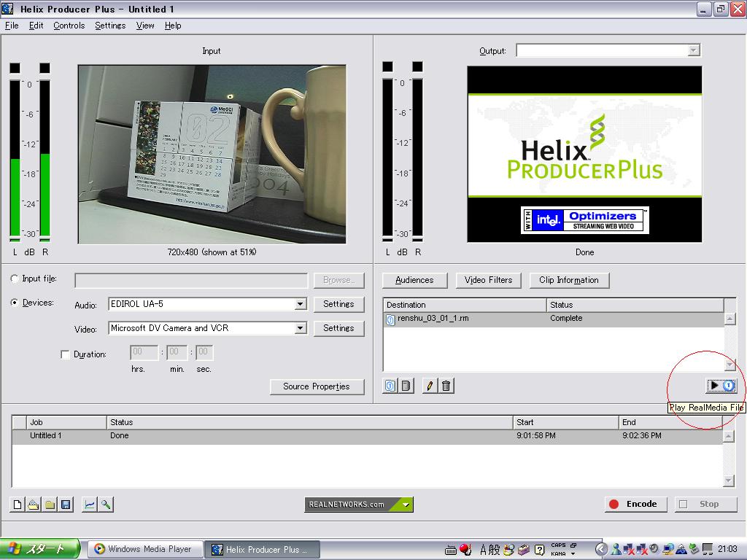This screenshot has width=747, height=560.
Task: Open the Video device dropdown
Action: (x=300, y=328)
